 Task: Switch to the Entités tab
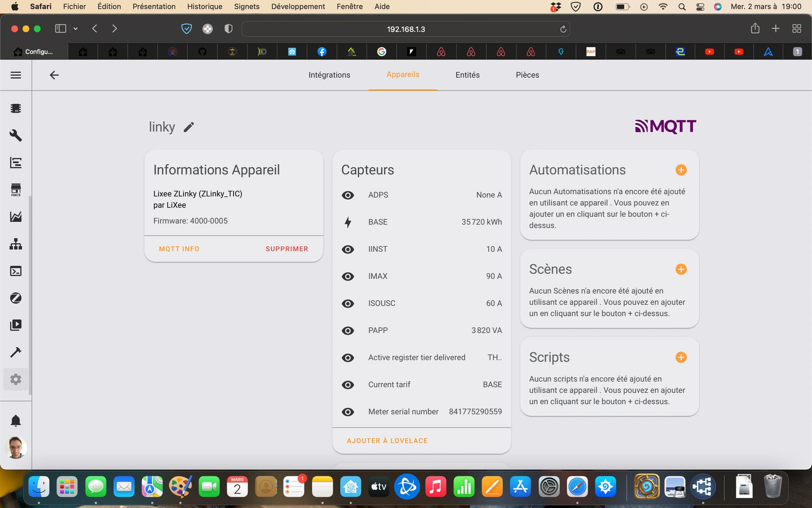(467, 75)
